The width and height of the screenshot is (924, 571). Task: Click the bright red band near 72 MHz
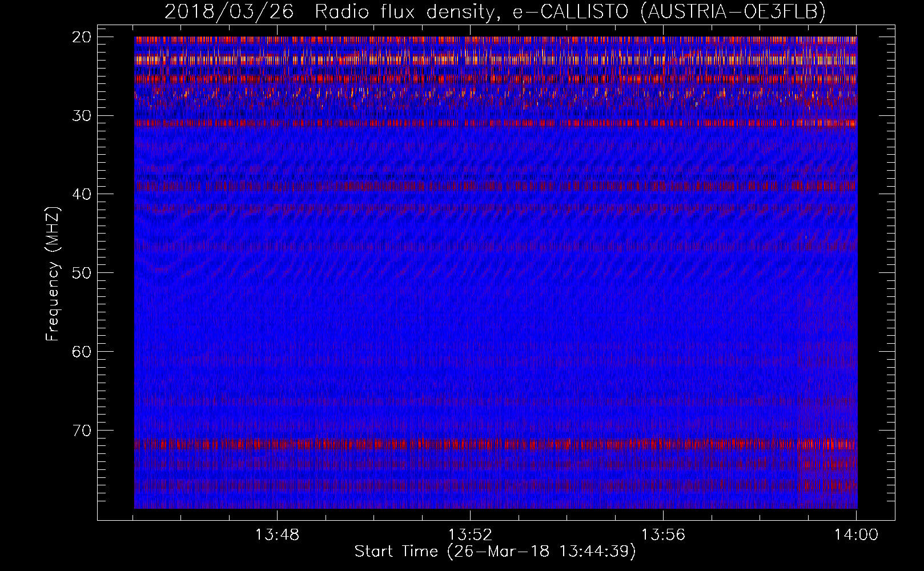tap(496, 444)
